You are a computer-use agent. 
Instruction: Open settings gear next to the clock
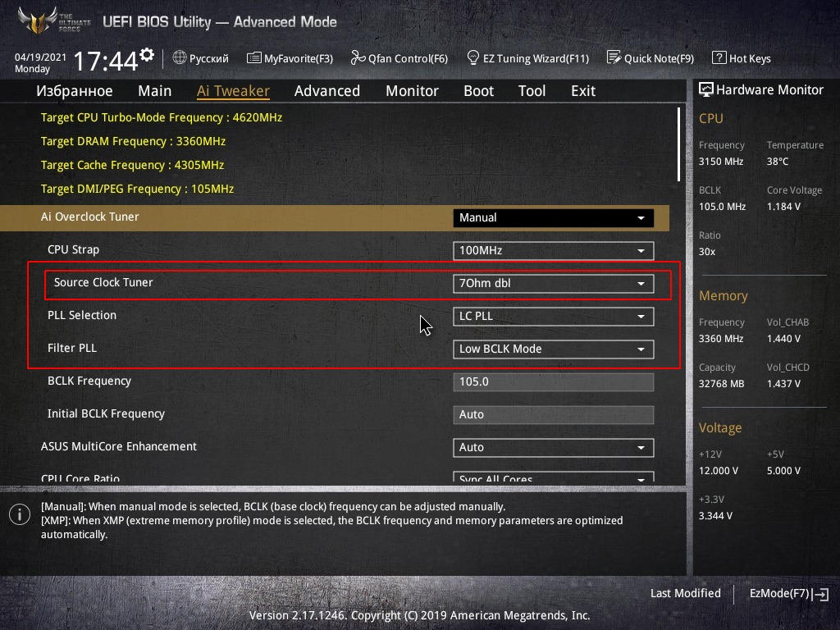click(x=147, y=55)
